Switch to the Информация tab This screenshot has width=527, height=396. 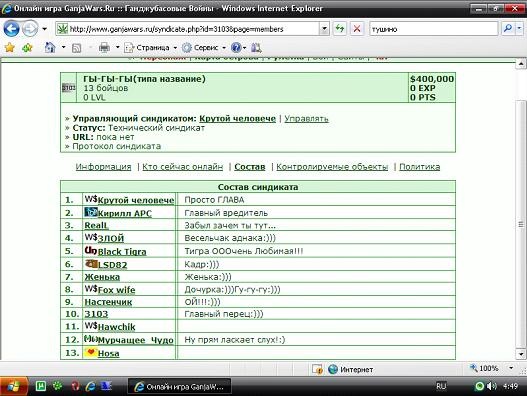[x=103, y=167]
